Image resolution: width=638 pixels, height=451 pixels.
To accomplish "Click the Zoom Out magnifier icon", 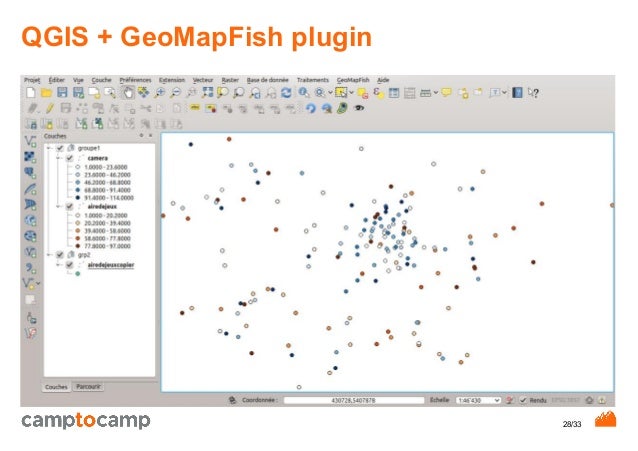I will [175, 93].
